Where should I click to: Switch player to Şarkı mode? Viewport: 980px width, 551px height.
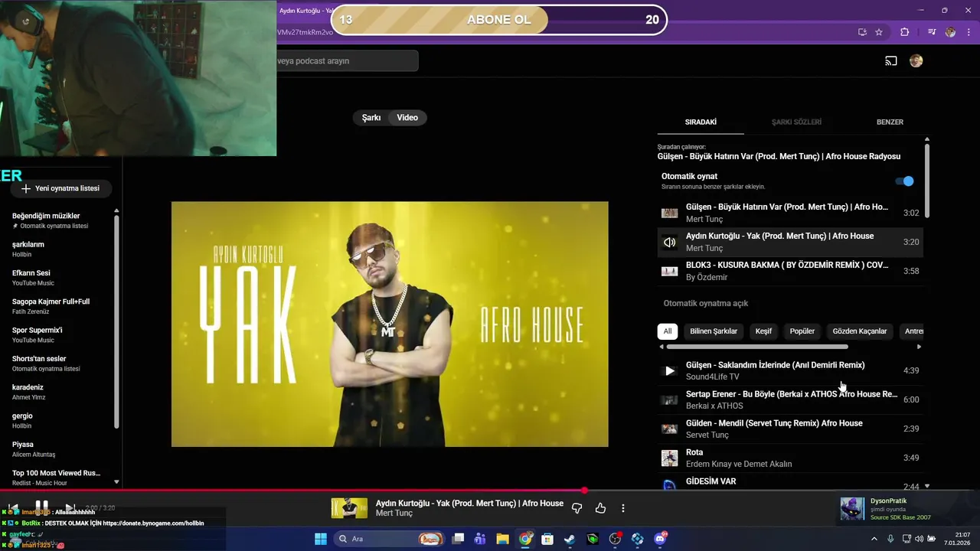click(x=371, y=118)
